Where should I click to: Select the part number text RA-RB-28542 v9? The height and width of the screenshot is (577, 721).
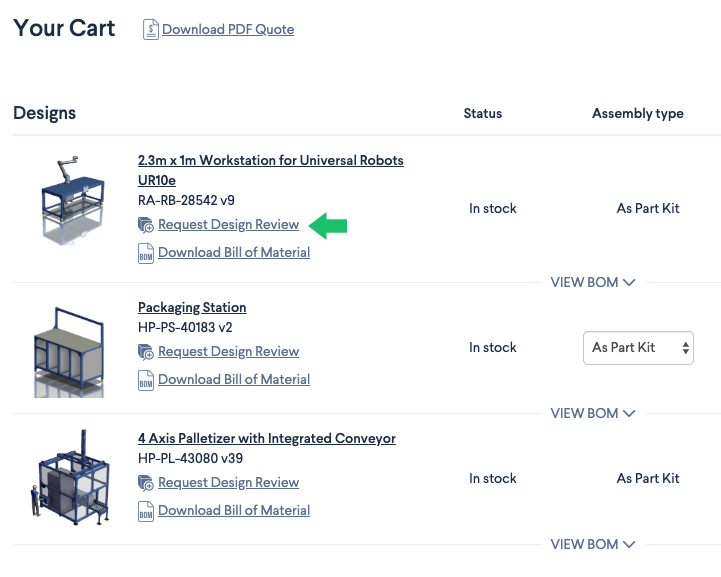pyautogui.click(x=186, y=200)
